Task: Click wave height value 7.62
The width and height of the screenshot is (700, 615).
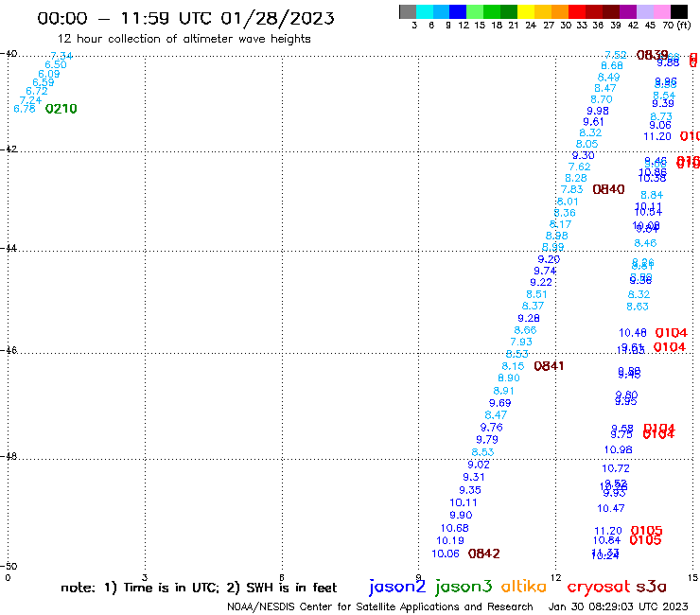Action: pyautogui.click(x=580, y=167)
